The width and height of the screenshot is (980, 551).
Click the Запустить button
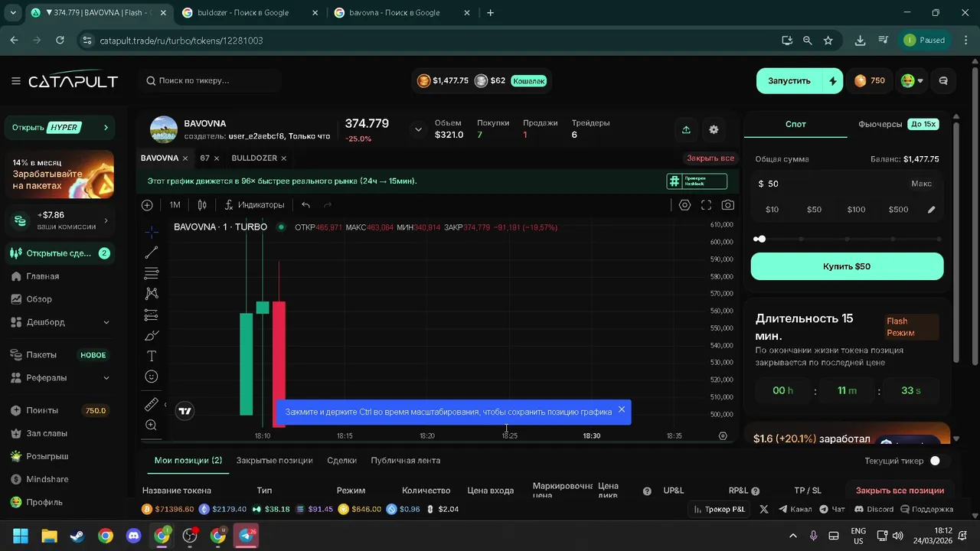[x=789, y=80]
